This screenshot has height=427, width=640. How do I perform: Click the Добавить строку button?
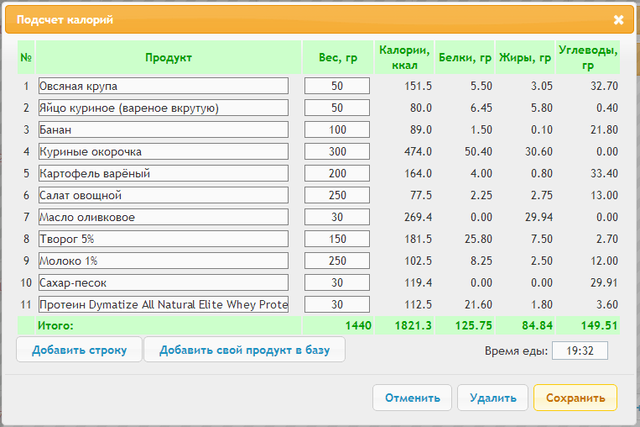79,350
